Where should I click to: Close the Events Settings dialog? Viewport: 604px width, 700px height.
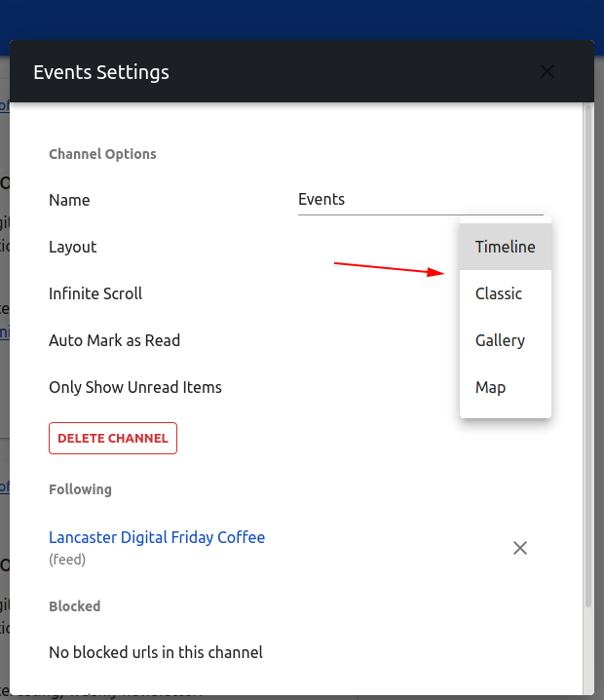tap(547, 71)
